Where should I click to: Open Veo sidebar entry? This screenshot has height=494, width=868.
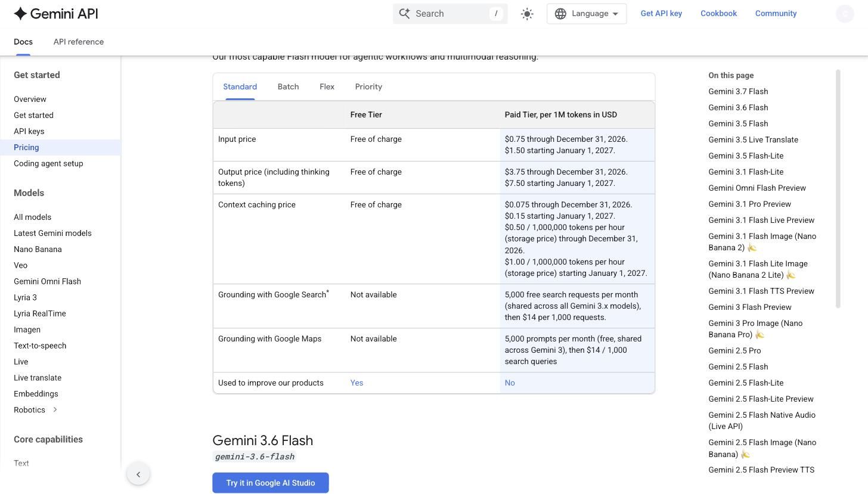[x=21, y=265]
